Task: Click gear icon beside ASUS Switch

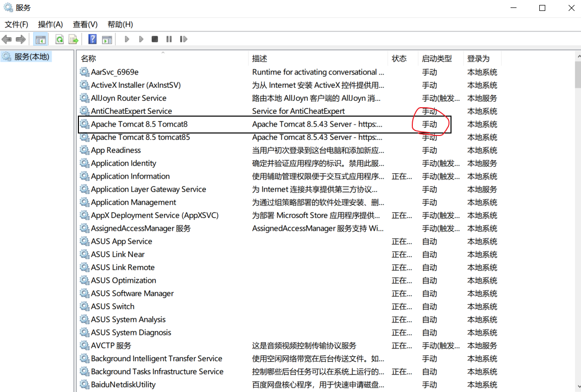Action: [x=84, y=307]
